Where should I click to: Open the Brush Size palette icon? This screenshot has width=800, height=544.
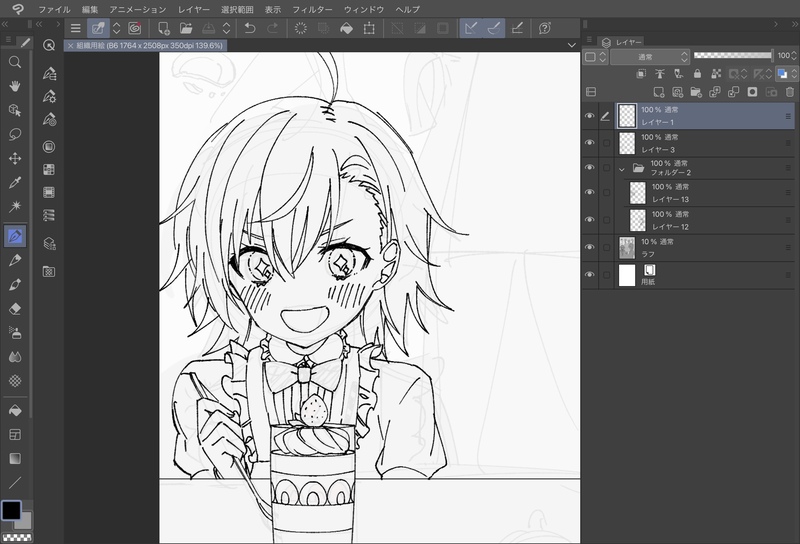click(x=49, y=119)
